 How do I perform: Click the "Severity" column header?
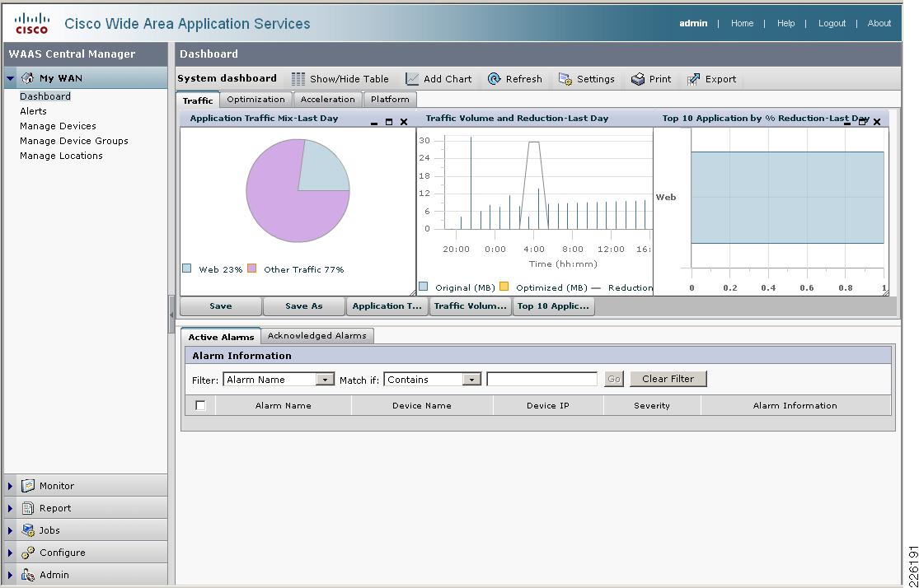[652, 405]
